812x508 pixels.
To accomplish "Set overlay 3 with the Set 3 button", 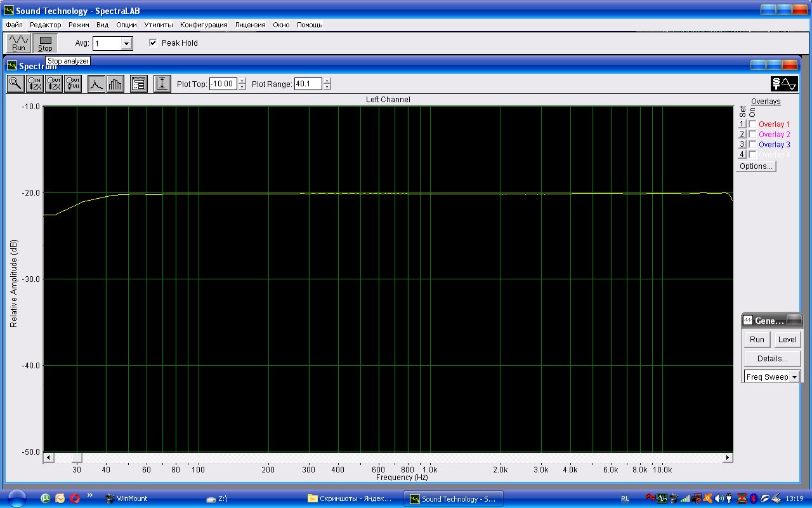I will coord(742,145).
